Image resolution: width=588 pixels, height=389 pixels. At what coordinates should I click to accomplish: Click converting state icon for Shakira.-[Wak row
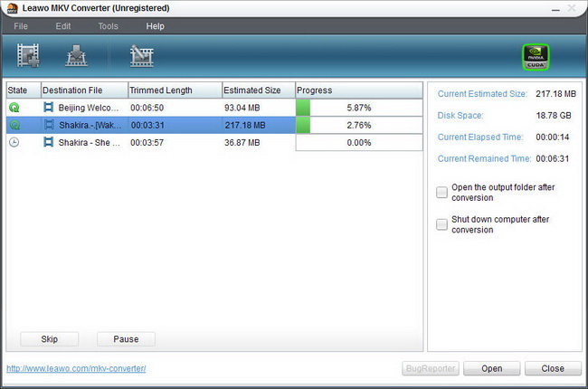point(14,125)
